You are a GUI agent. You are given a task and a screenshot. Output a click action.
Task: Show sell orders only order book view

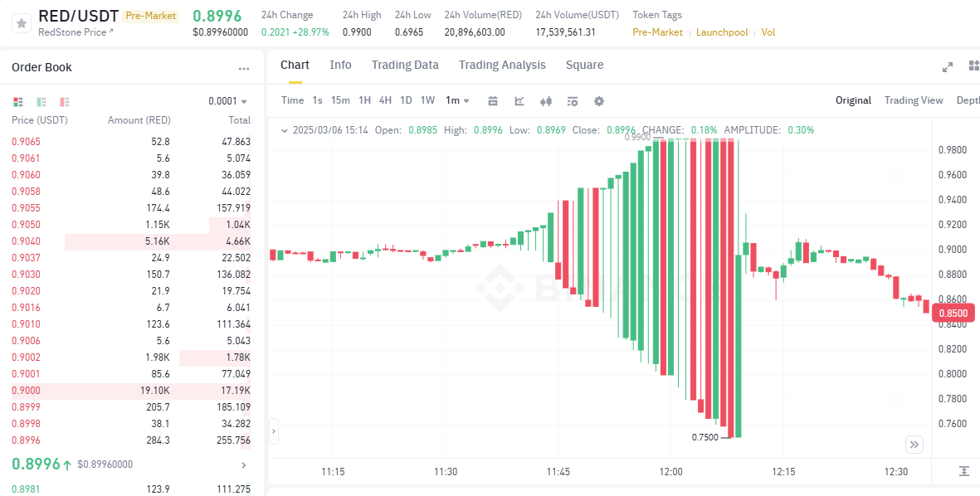65,101
